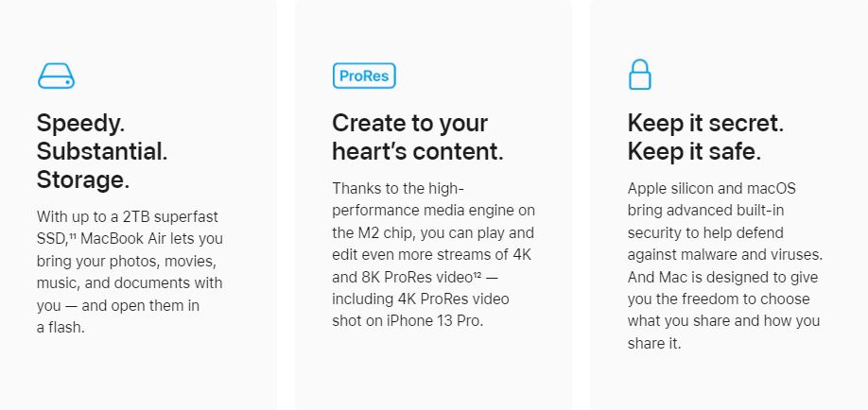Click the 'share it.' final line

click(654, 343)
